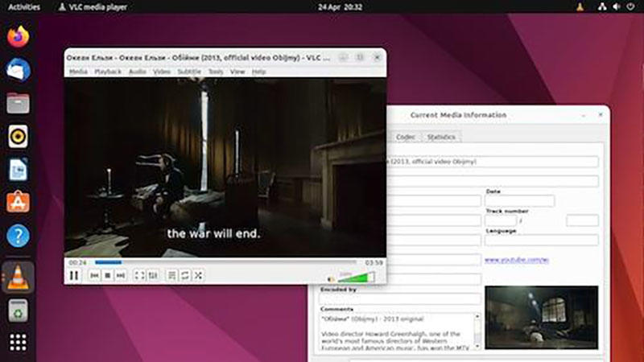This screenshot has height=362, width=644.
Task: Show extended settings (equalizer icon)
Action: coord(153,275)
